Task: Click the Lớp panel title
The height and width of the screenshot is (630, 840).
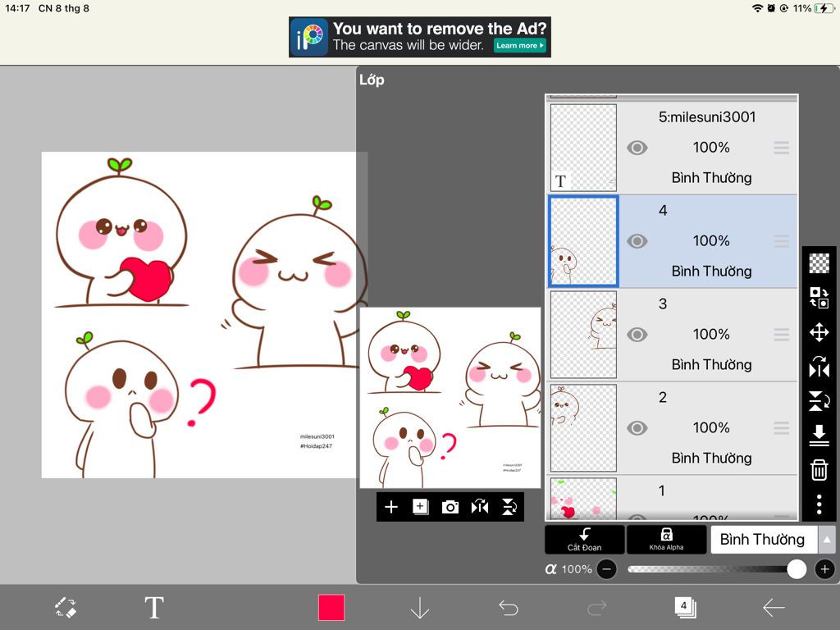Action: (x=372, y=80)
